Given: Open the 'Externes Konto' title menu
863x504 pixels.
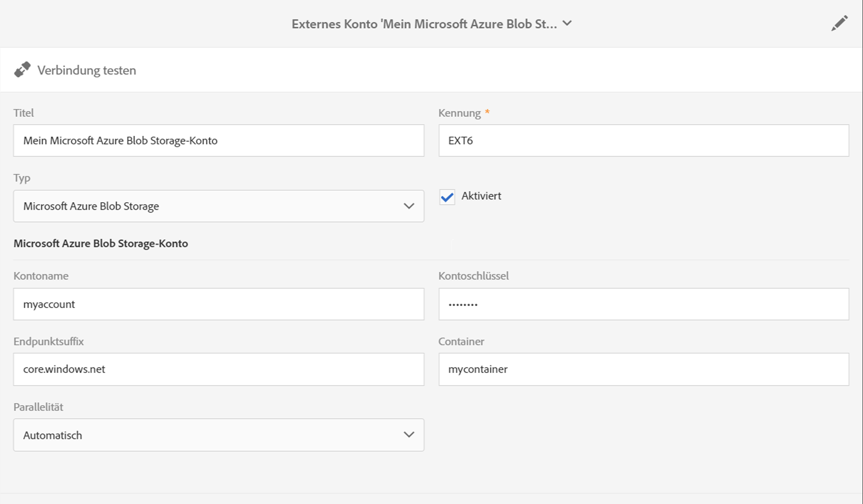Looking at the screenshot, I should tap(424, 24).
